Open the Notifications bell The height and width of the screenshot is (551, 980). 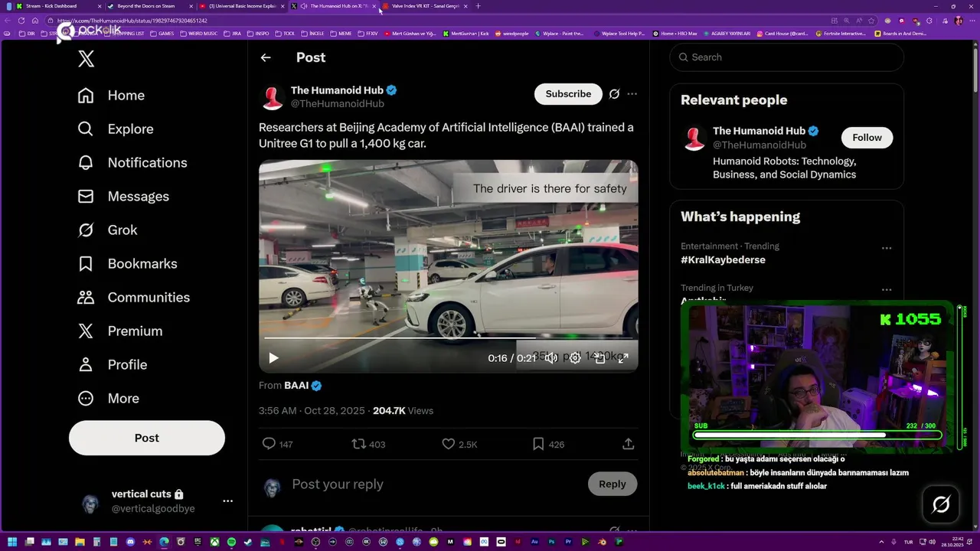pos(132,162)
